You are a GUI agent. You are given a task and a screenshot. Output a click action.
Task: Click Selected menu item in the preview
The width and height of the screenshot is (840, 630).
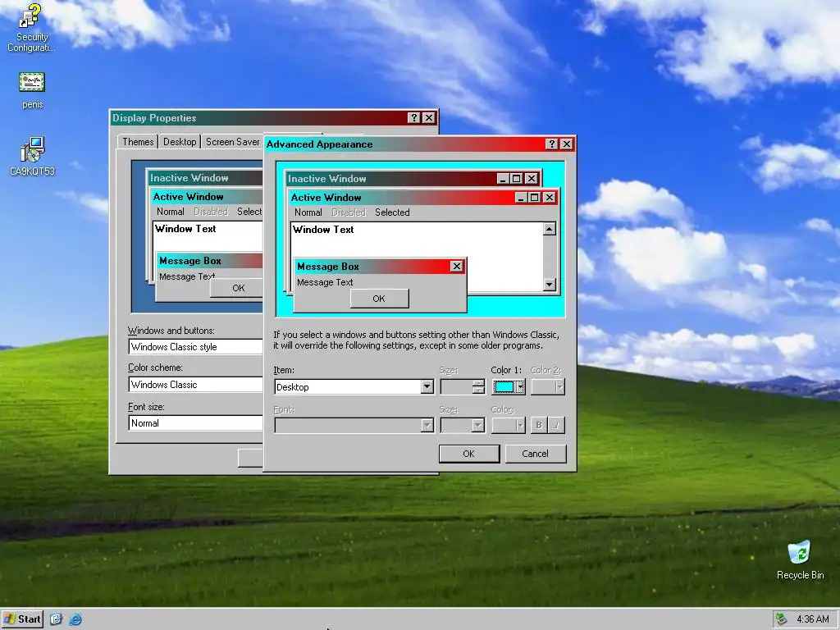point(392,212)
